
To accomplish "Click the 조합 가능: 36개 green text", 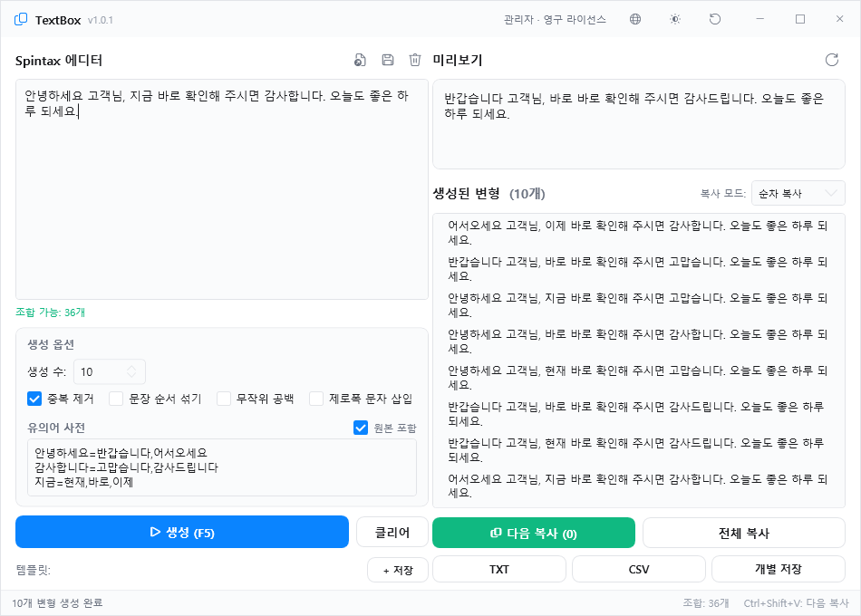I will pos(50,313).
